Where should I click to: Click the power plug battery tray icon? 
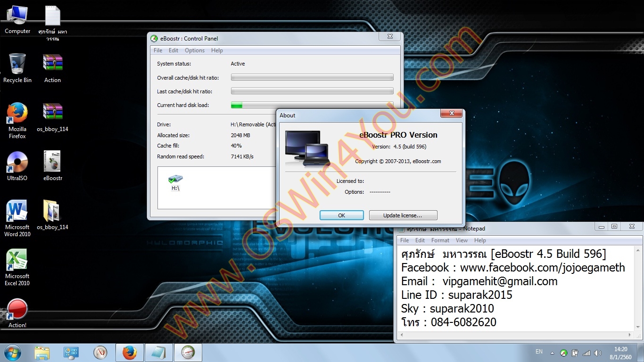[575, 353]
